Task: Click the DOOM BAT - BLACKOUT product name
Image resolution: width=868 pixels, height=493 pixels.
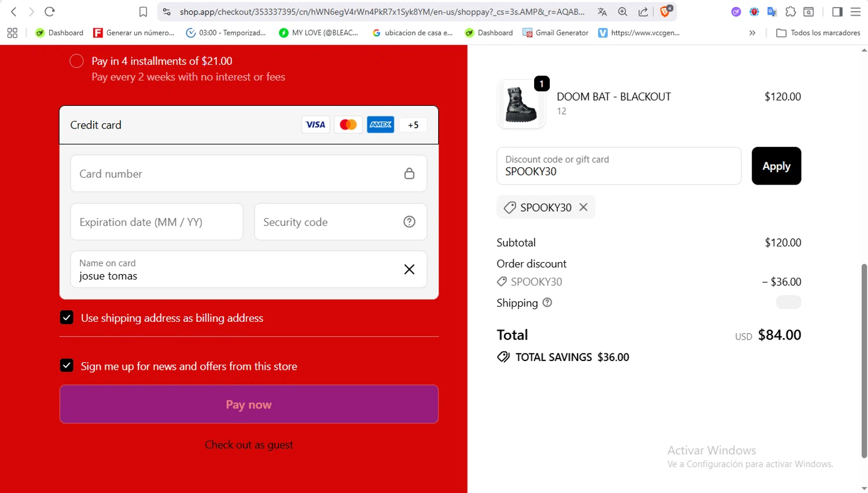Action: coord(614,97)
